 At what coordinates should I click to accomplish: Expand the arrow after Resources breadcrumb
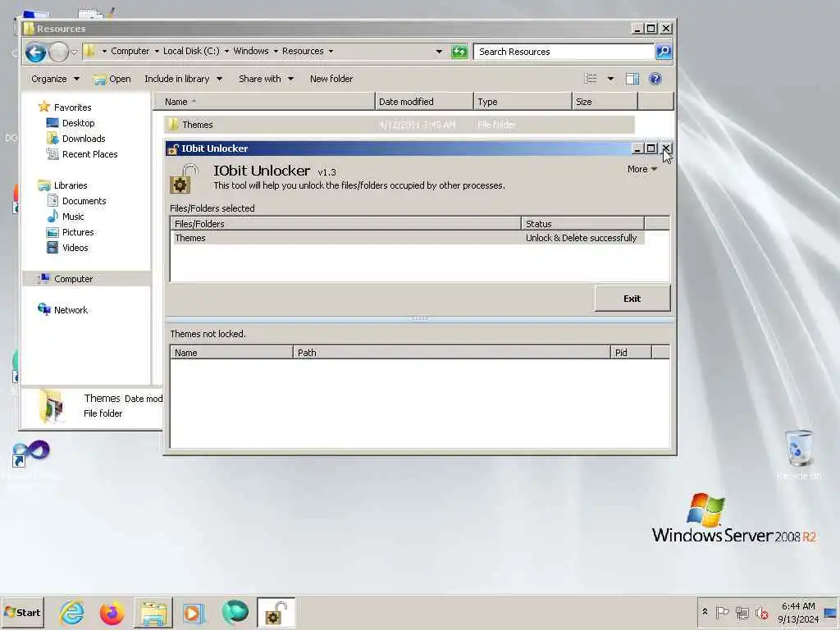(331, 51)
